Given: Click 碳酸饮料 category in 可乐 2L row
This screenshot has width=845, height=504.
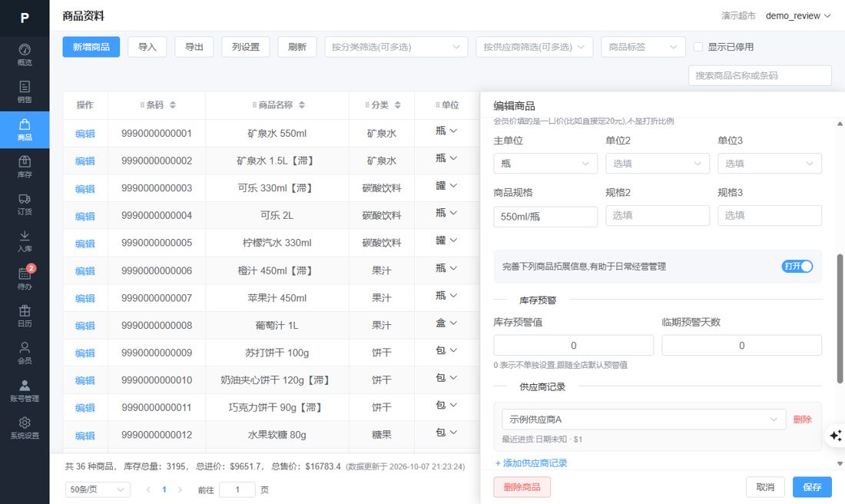Looking at the screenshot, I should [382, 216].
